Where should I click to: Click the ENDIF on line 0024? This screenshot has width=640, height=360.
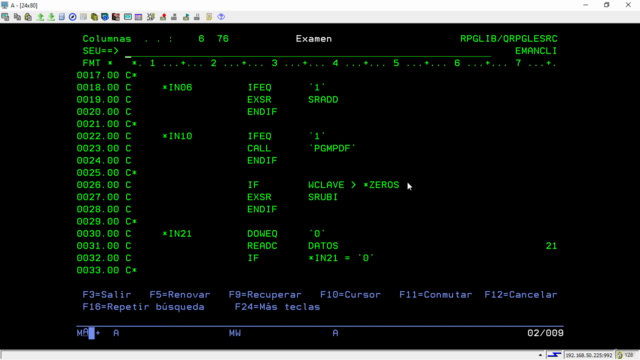pyautogui.click(x=262, y=161)
